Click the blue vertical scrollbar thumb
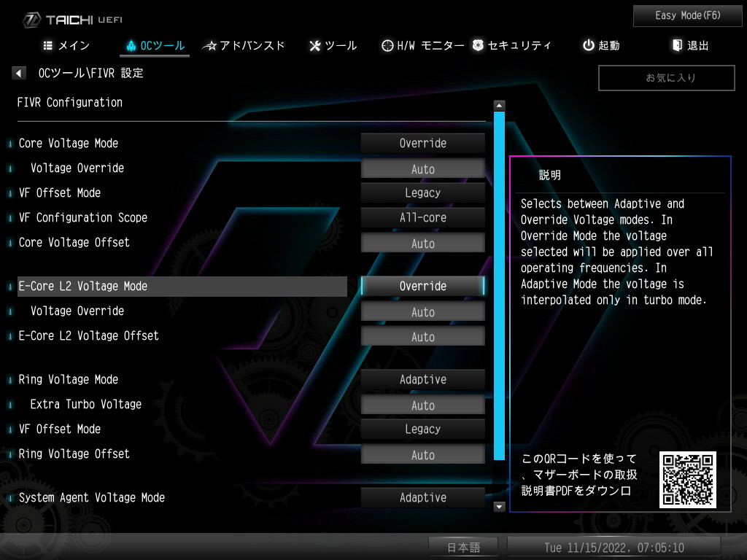Screen dimensions: 747x560 click(x=499, y=286)
